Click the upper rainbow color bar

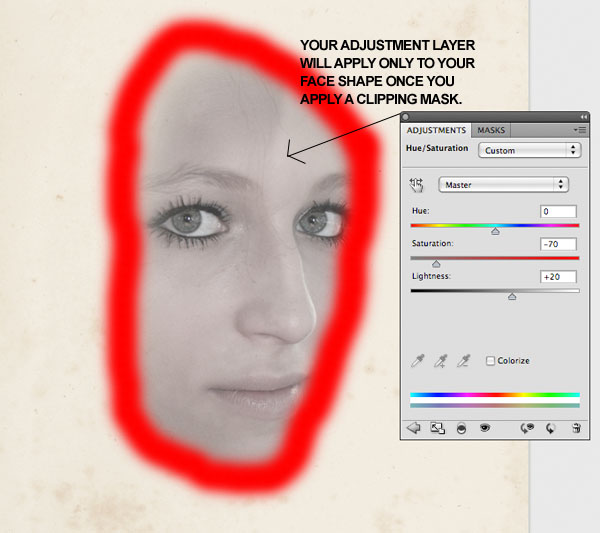pos(495,395)
